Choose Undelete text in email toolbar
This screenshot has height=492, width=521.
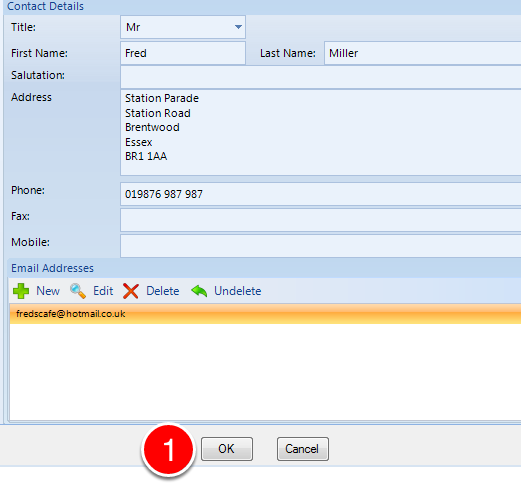point(238,291)
